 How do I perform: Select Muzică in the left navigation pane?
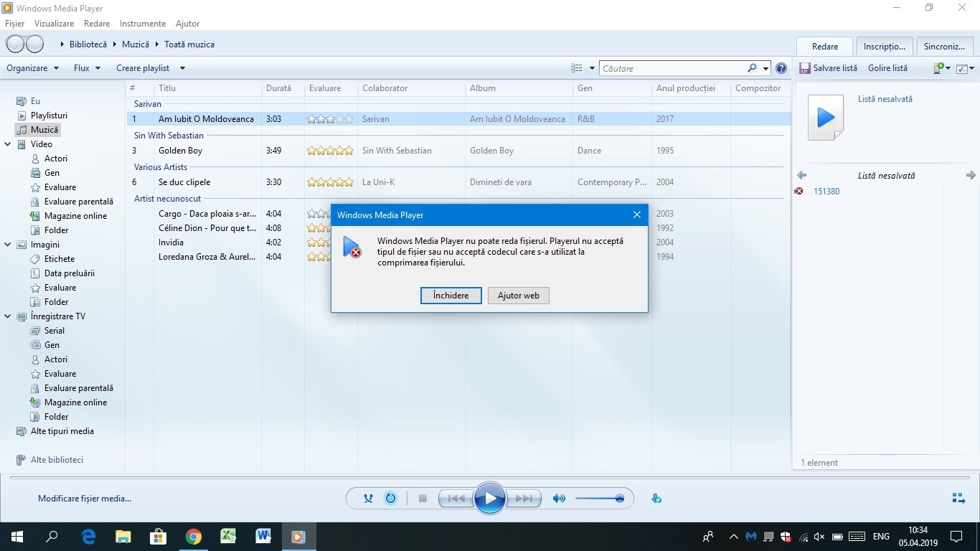(x=44, y=130)
